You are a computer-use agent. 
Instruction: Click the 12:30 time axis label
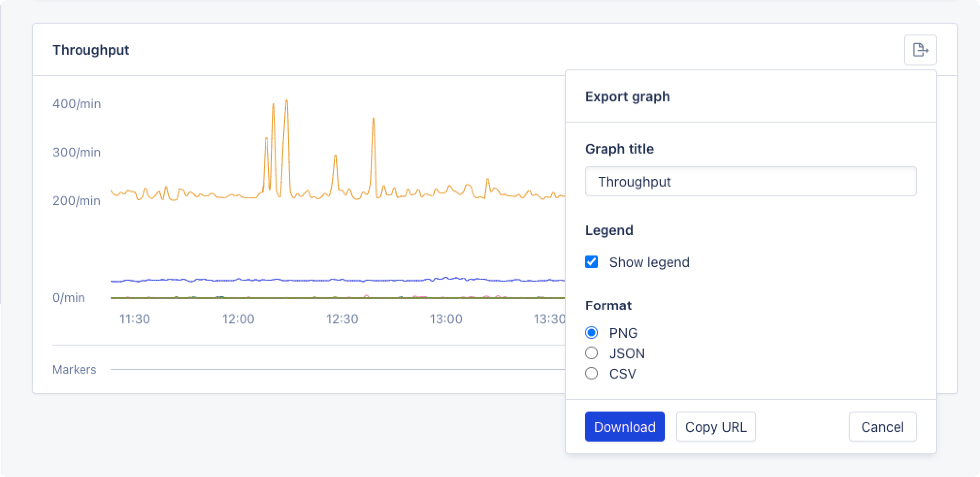coord(343,319)
